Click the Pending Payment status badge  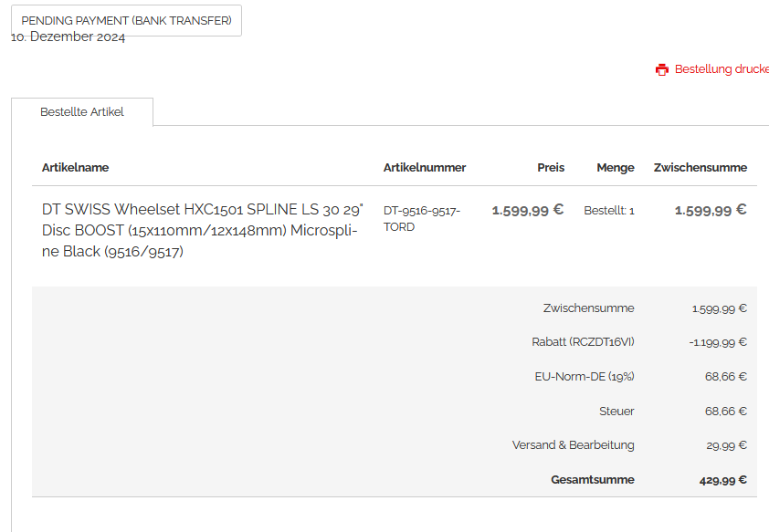(126, 20)
